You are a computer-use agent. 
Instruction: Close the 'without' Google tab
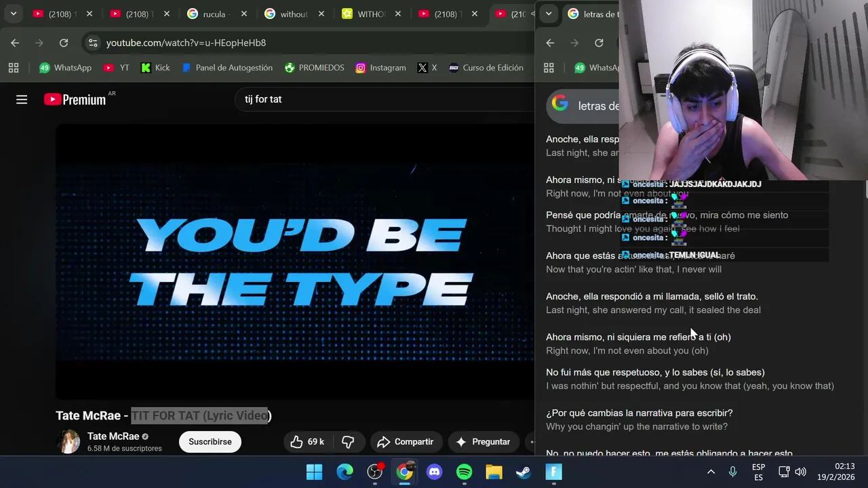[321, 14]
